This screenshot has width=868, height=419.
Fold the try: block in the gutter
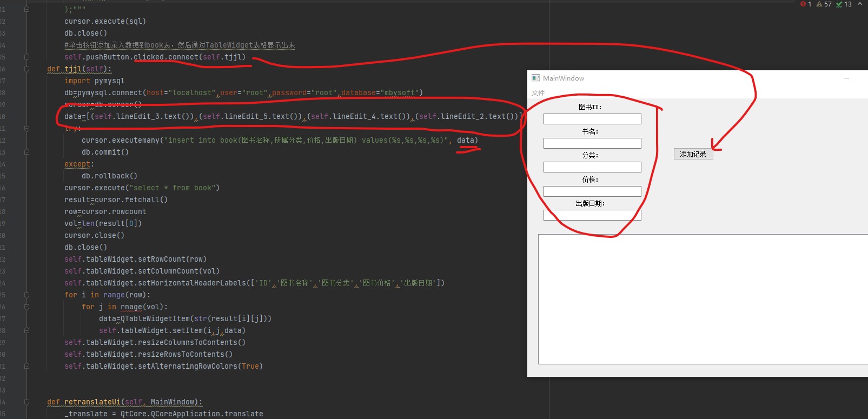[x=26, y=128]
